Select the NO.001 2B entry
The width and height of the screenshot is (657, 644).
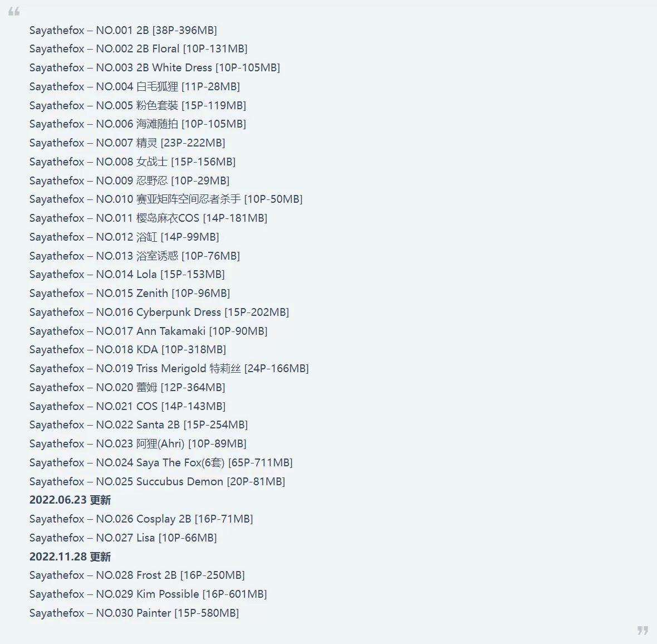tap(123, 30)
